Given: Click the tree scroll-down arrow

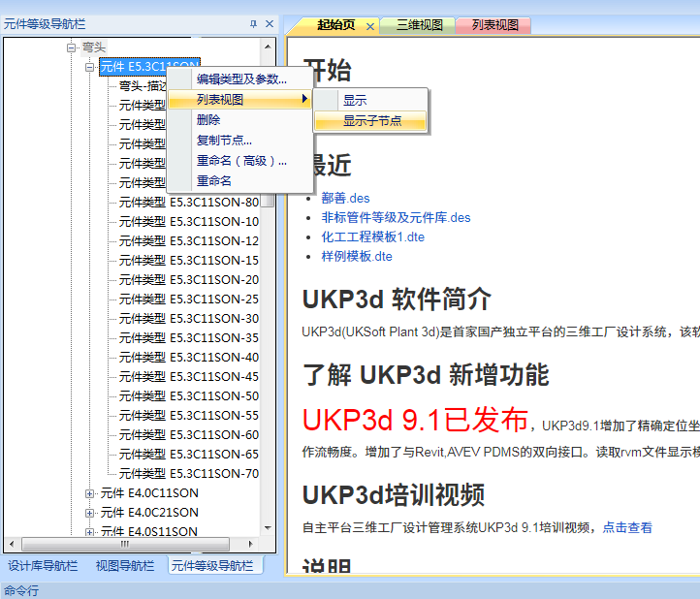Looking at the screenshot, I should pyautogui.click(x=268, y=528).
